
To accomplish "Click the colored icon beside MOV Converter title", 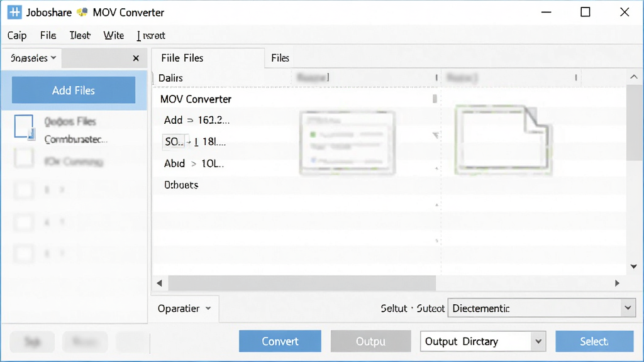I will [x=82, y=13].
